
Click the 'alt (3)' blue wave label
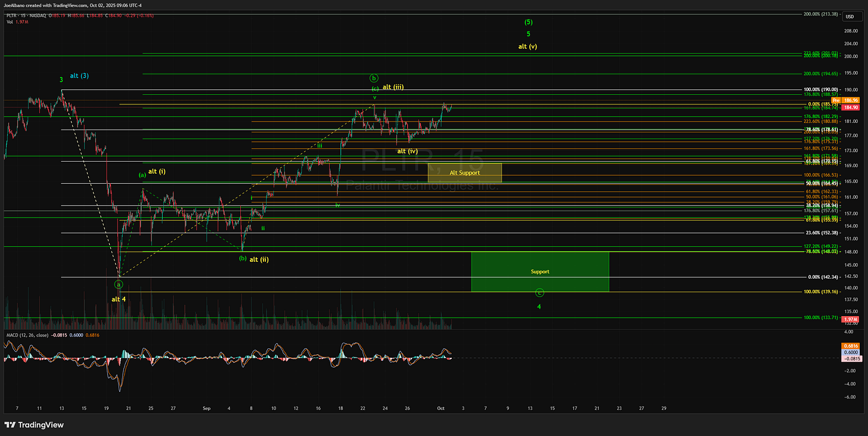click(79, 76)
